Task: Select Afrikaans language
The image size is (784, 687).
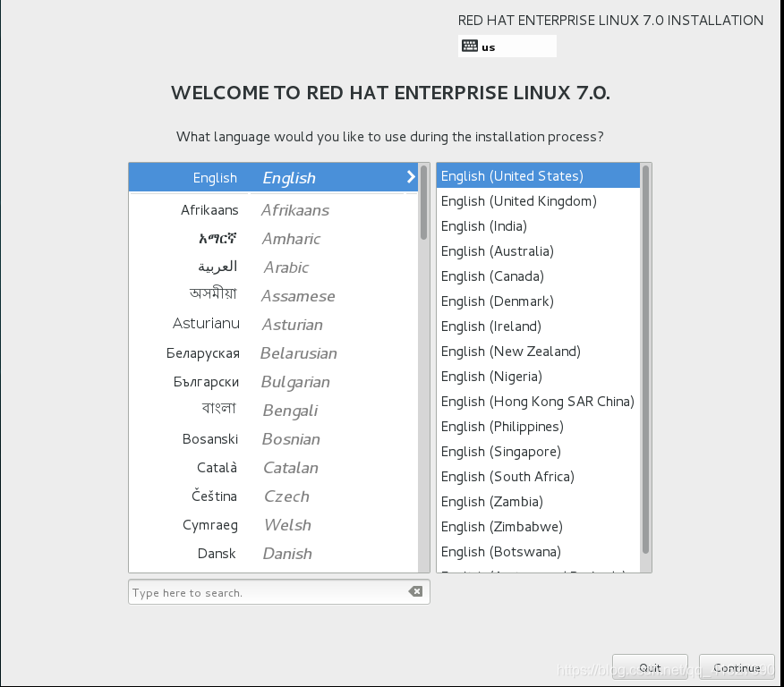Action: point(273,210)
